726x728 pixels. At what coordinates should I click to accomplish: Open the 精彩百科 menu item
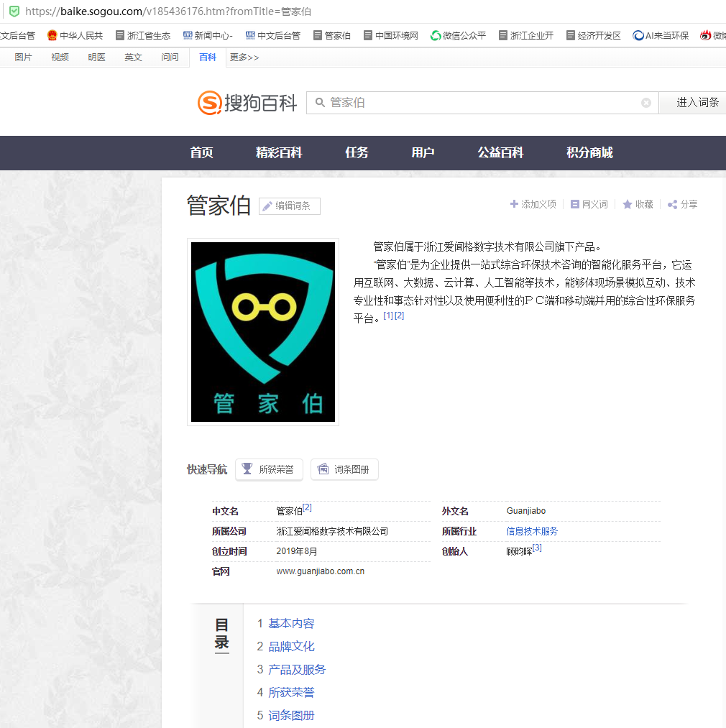(x=279, y=152)
